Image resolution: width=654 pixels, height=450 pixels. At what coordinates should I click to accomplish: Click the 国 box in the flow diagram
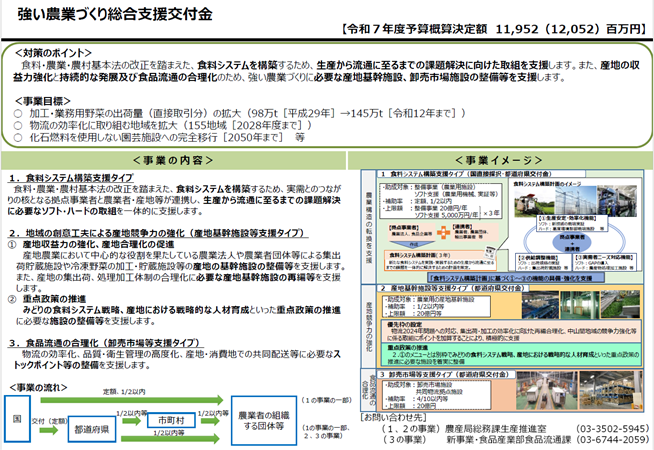click(18, 419)
